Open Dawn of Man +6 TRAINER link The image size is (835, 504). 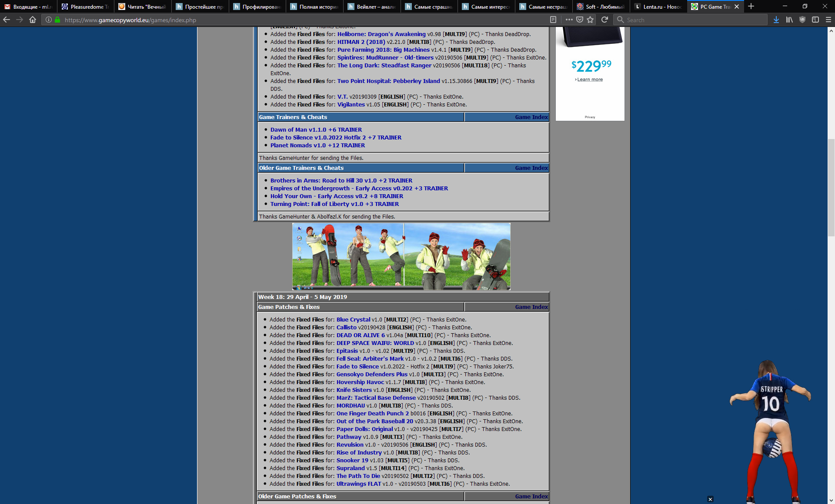point(316,129)
